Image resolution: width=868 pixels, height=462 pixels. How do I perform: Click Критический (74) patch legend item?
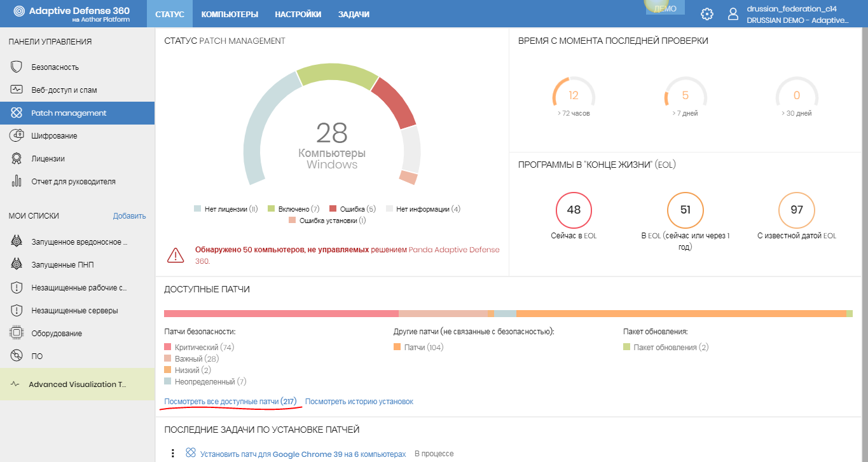[199, 347]
